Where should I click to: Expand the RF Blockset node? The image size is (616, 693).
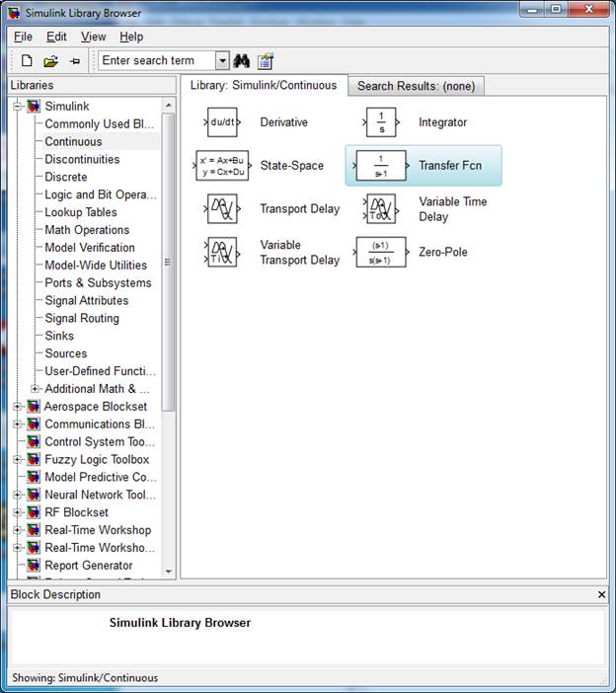[x=17, y=512]
